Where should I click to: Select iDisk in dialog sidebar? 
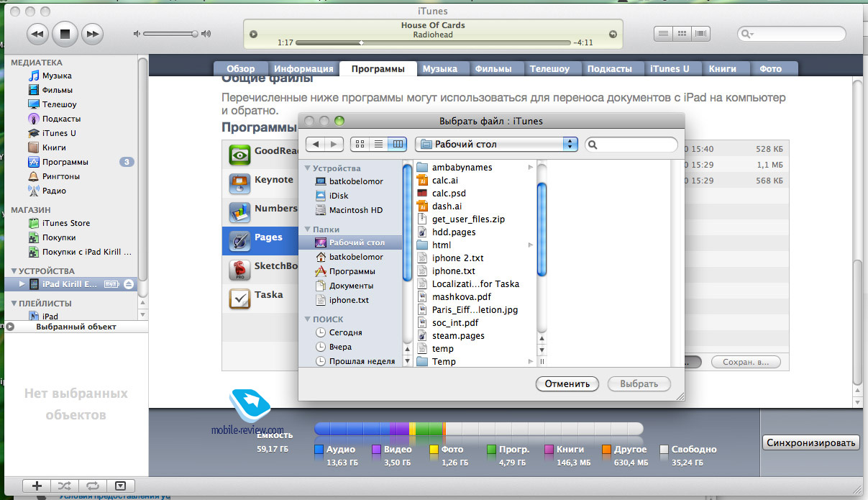(x=338, y=196)
